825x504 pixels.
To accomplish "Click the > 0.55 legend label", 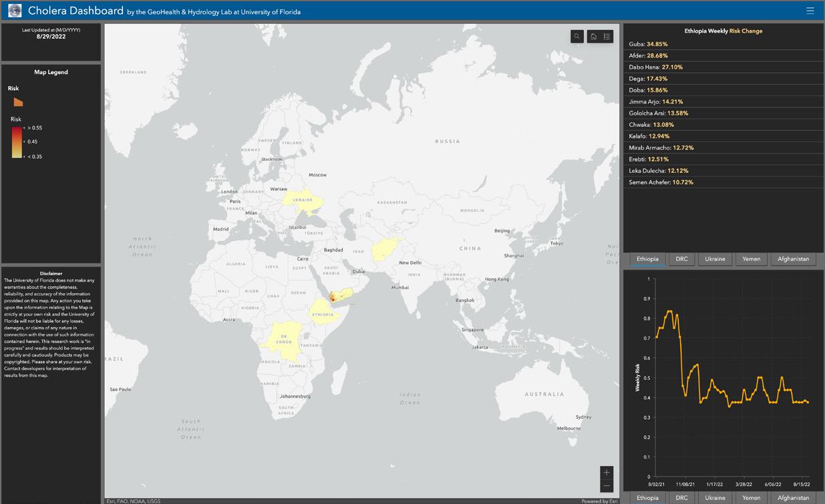I will coord(35,128).
